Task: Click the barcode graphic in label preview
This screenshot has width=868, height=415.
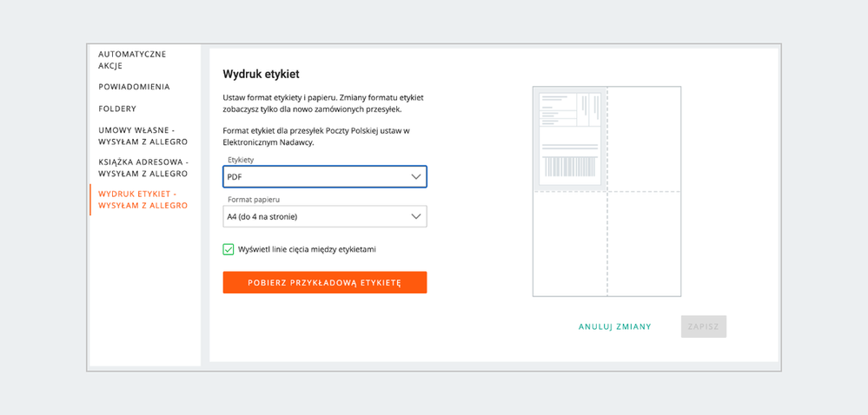Action: (x=570, y=166)
